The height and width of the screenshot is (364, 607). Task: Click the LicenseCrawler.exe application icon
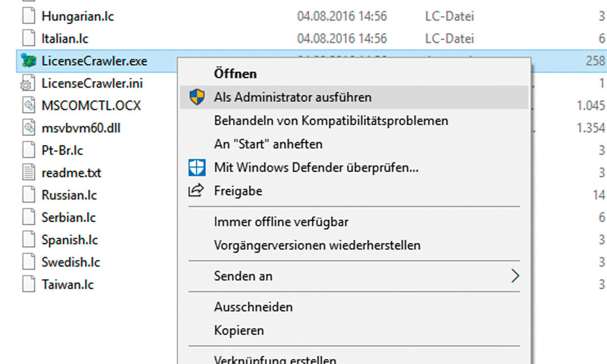28,61
